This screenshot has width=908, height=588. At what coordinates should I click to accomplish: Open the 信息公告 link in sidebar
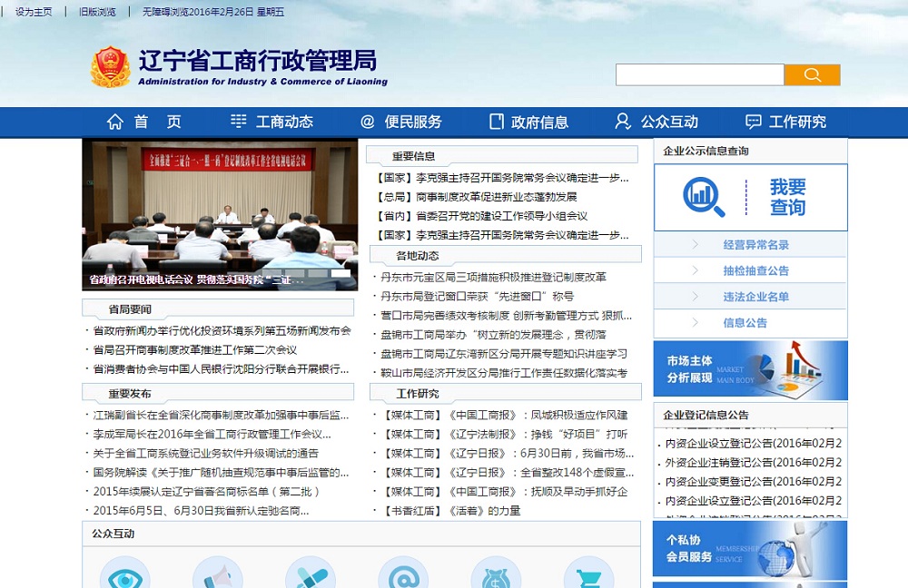click(x=745, y=323)
